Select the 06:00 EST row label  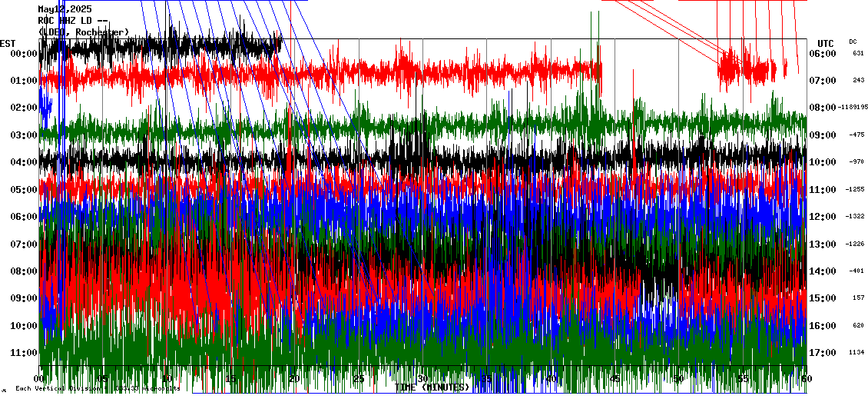click(x=23, y=217)
